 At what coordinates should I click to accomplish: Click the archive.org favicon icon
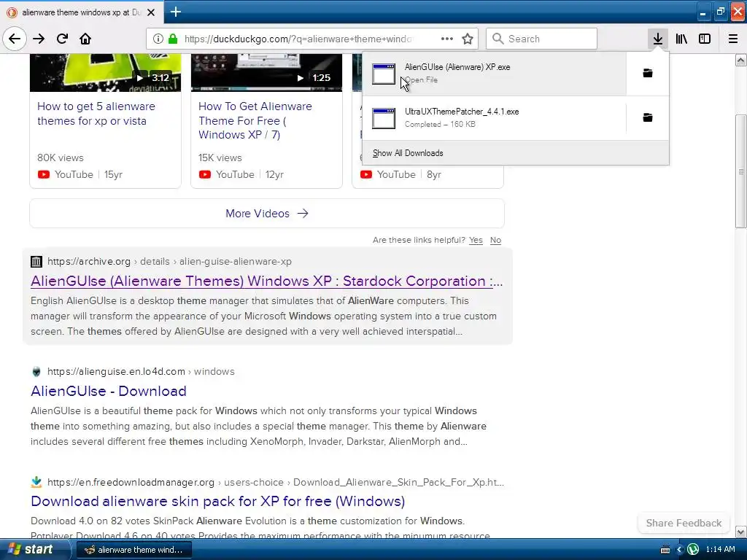click(x=36, y=262)
